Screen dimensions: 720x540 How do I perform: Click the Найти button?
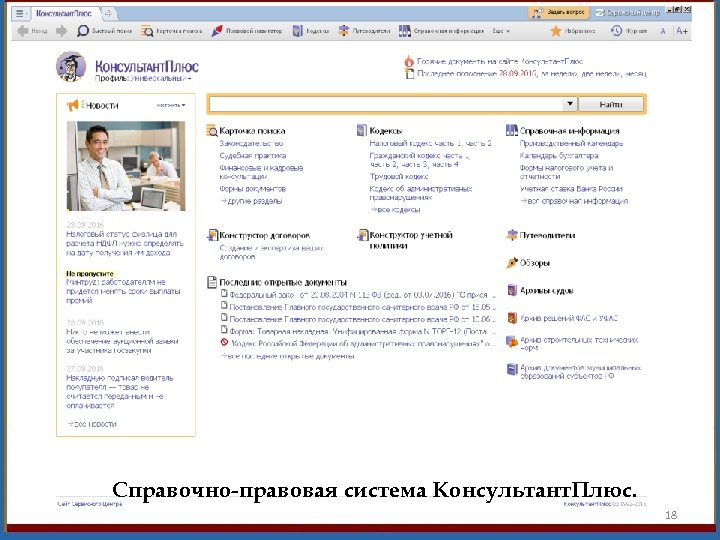pyautogui.click(x=610, y=104)
